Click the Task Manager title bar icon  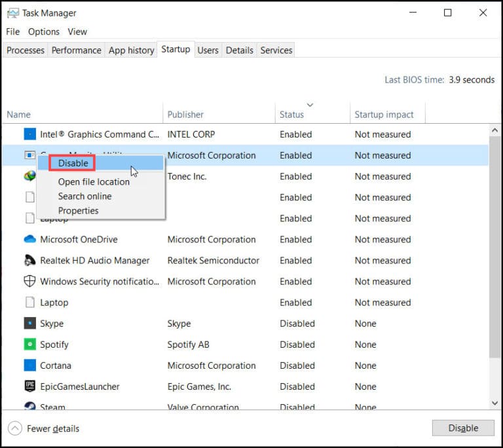click(13, 13)
